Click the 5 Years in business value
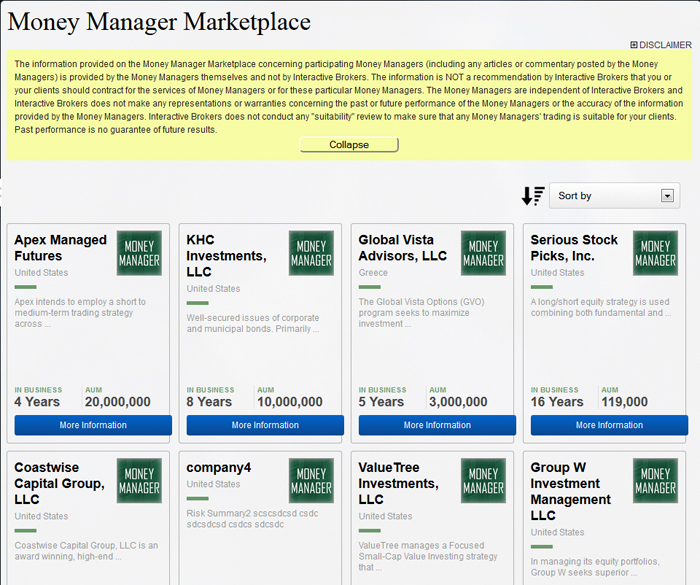Screen dimensions: 700x585 coord(381,402)
